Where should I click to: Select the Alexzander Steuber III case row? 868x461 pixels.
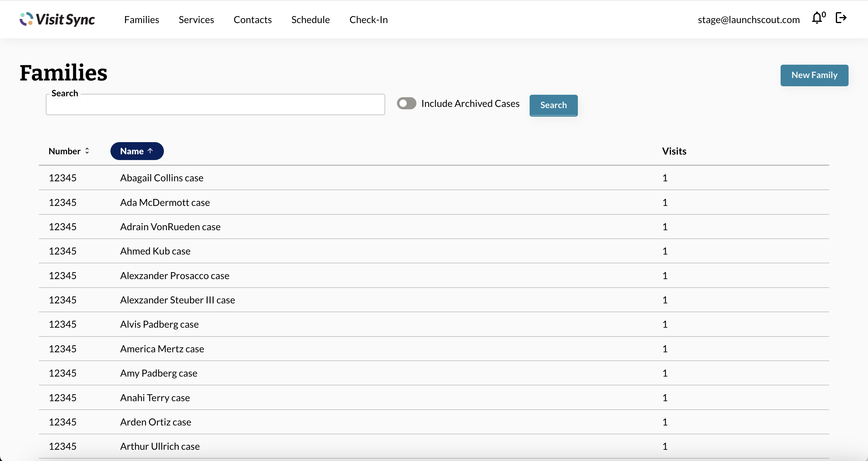[178, 300]
